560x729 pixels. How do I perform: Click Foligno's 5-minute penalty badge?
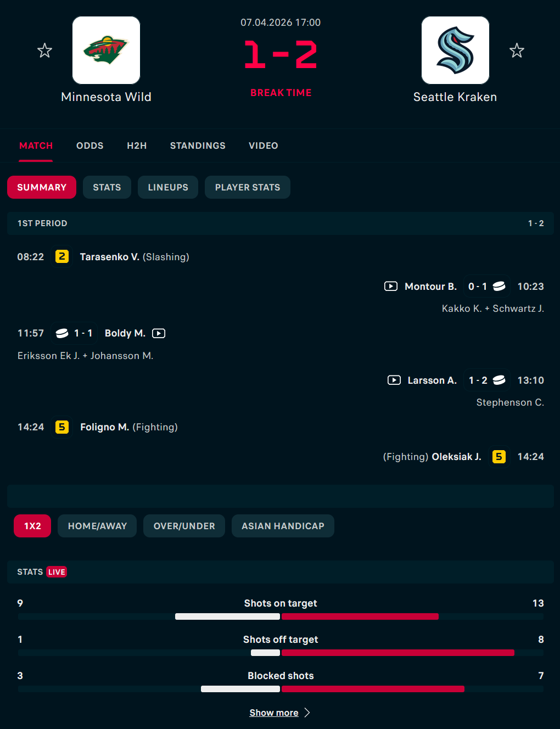tap(62, 427)
